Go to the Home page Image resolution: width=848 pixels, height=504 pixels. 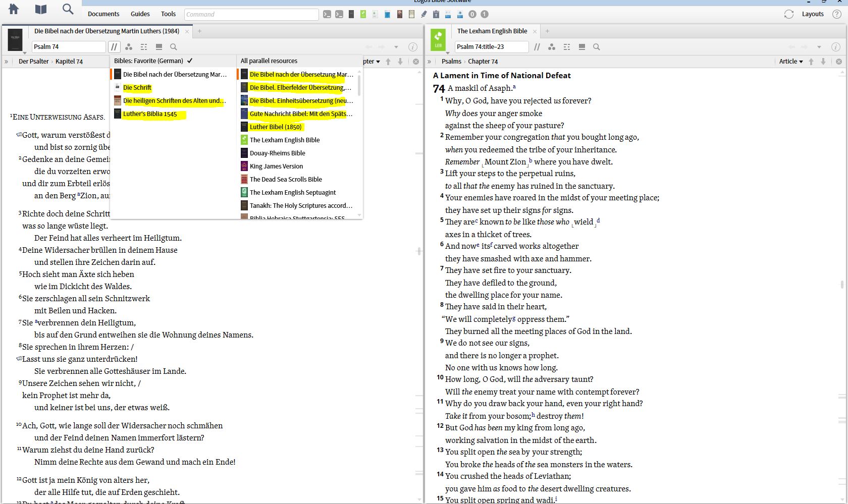(x=14, y=9)
